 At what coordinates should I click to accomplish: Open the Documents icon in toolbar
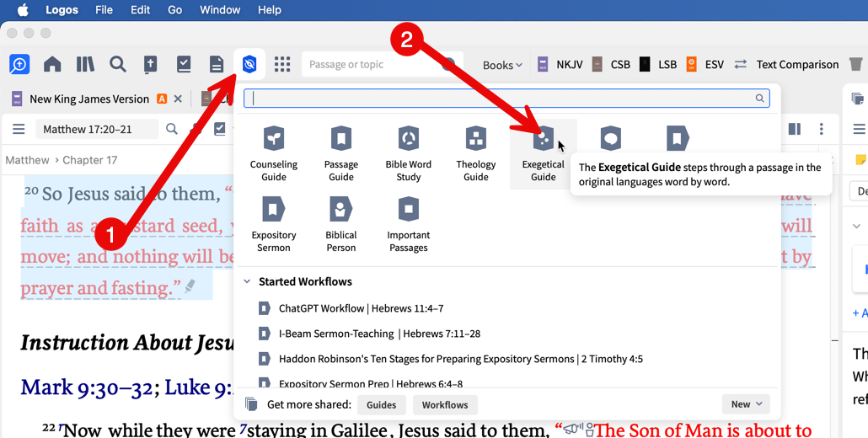(217, 65)
